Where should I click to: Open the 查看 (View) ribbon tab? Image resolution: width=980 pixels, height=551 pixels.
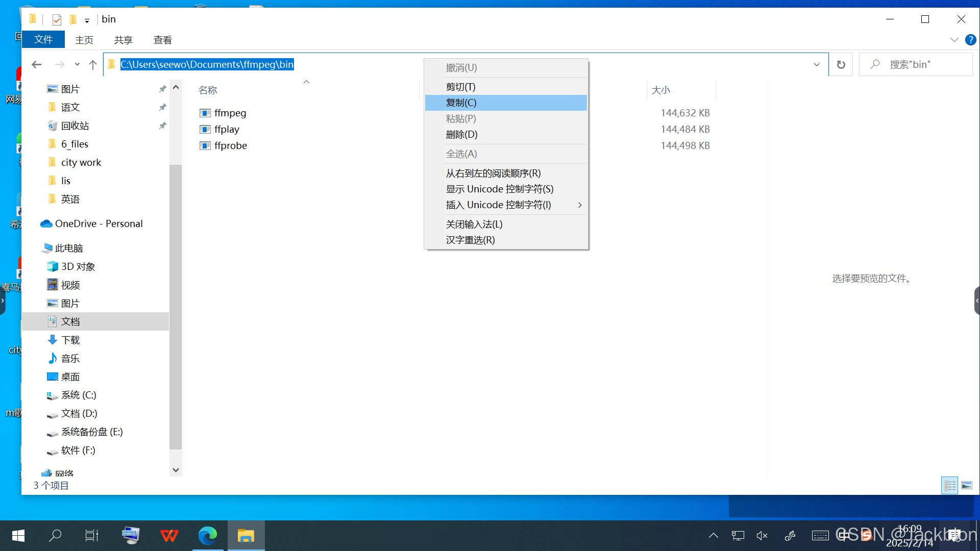click(162, 40)
